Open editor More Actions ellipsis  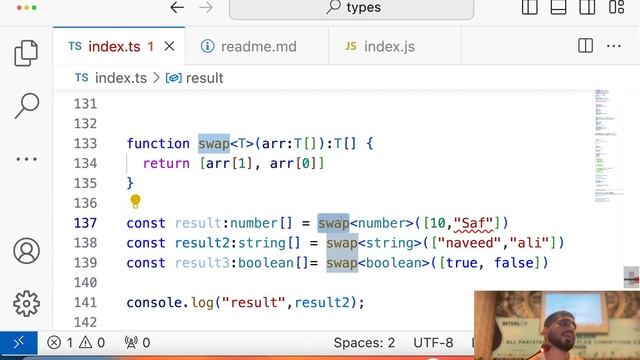614,46
